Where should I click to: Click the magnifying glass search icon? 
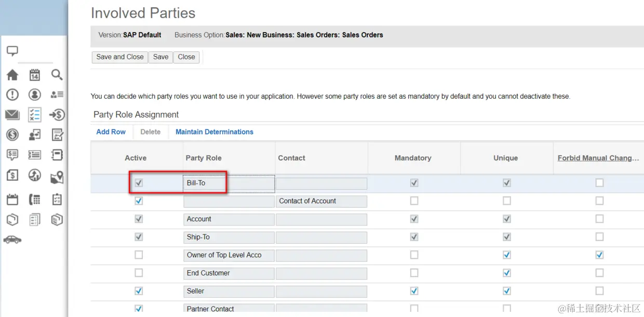[57, 75]
